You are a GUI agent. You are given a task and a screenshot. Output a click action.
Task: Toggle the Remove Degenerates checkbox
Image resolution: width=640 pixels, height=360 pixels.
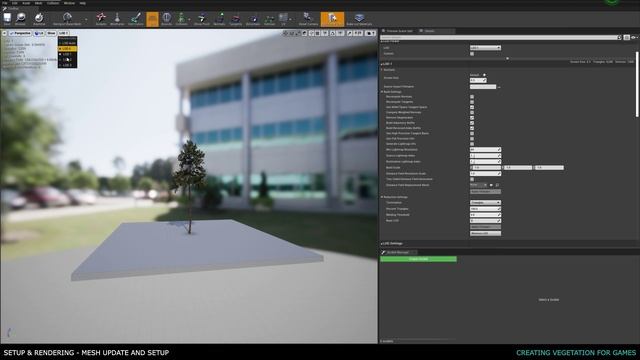(472, 118)
